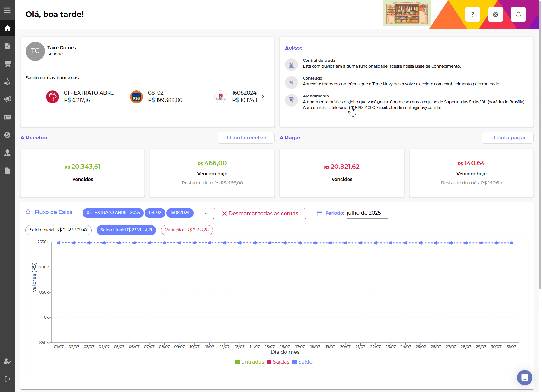Open the Período month picker field

click(x=367, y=213)
